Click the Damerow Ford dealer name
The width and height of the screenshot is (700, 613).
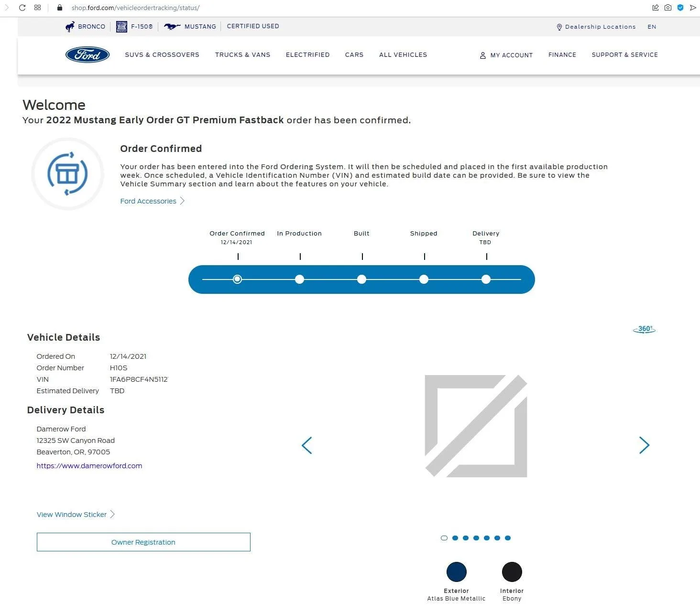[x=61, y=429]
